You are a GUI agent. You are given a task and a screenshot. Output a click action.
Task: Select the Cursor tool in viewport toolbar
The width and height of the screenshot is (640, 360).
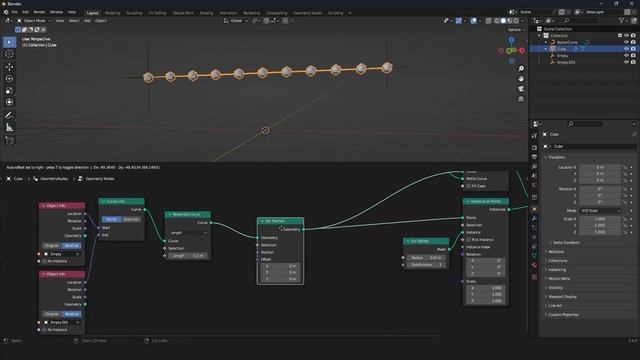tap(9, 54)
